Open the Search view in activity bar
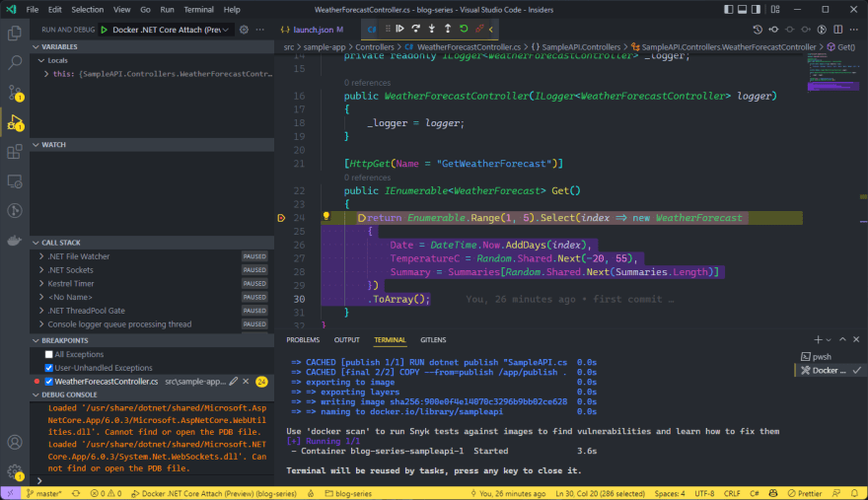The height and width of the screenshot is (500, 868). click(15, 62)
